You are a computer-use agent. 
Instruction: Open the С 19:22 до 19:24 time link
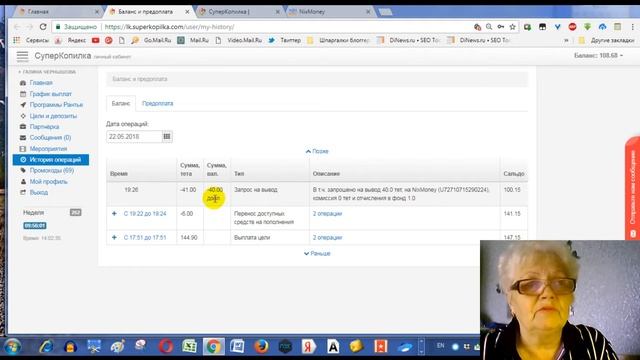point(145,213)
